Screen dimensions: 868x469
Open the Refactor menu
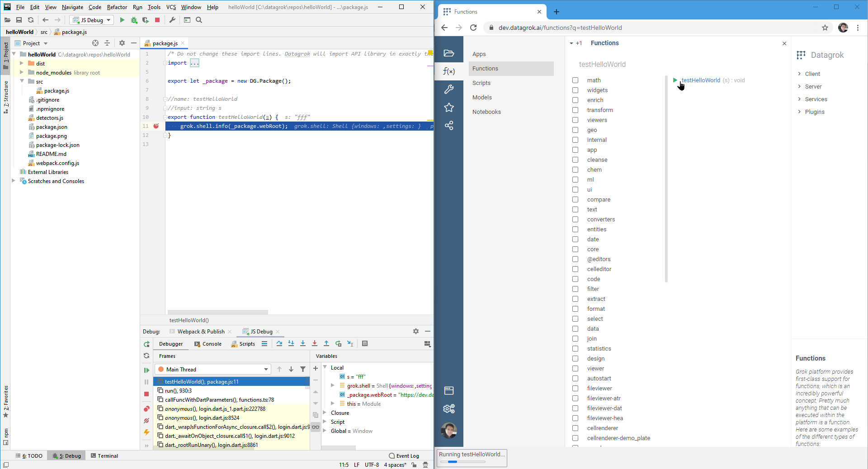pyautogui.click(x=117, y=7)
